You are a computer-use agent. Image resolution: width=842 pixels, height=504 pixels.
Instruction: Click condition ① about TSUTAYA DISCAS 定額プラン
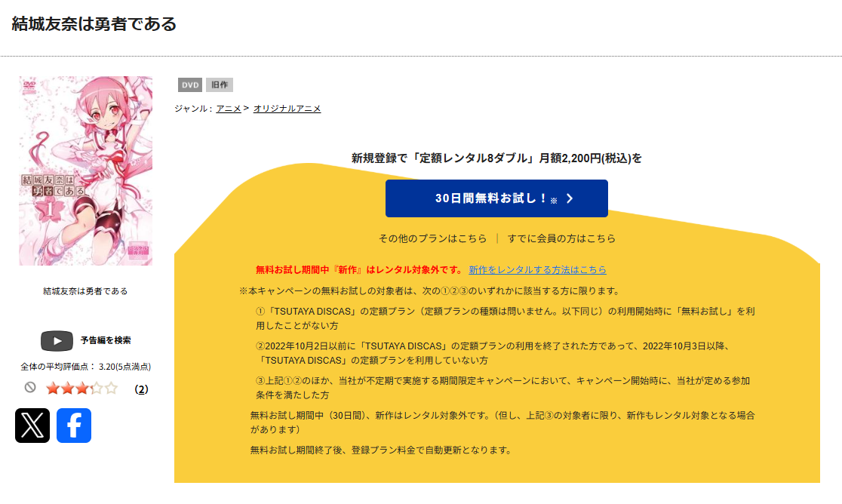pyautogui.click(x=506, y=318)
